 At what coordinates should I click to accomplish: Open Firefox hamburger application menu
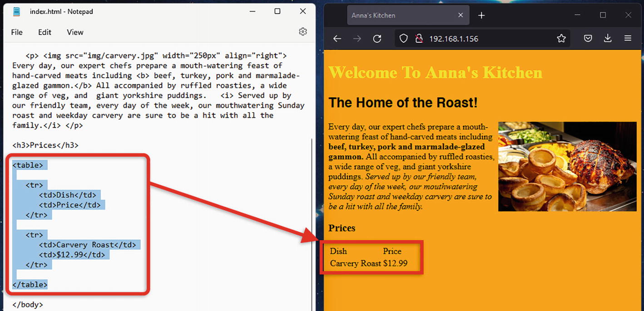click(628, 39)
